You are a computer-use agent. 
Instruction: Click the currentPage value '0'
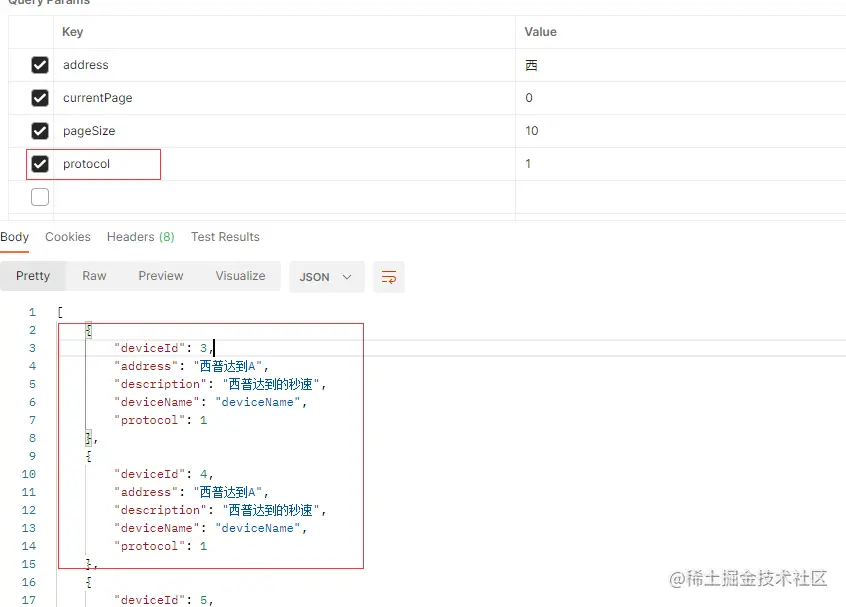tap(681, 98)
